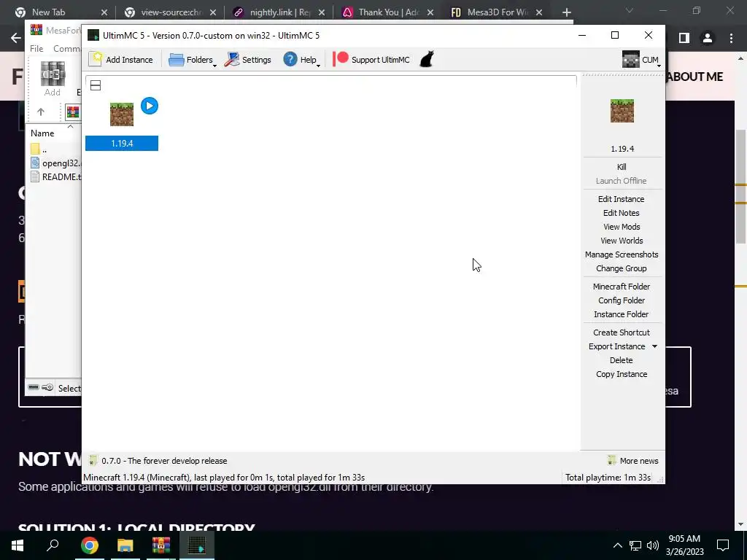Open Manage Screenshots
This screenshot has height=560, width=747.
(x=622, y=254)
